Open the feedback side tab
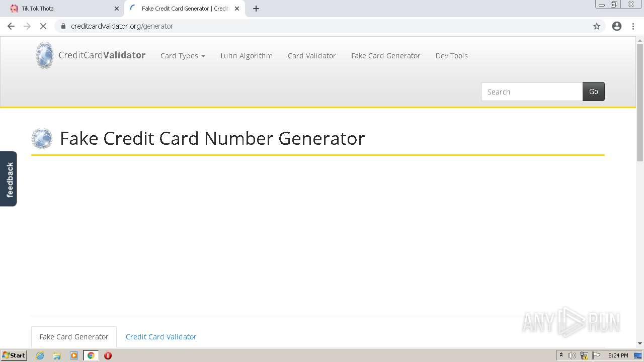The height and width of the screenshot is (362, 644). pos(9,179)
